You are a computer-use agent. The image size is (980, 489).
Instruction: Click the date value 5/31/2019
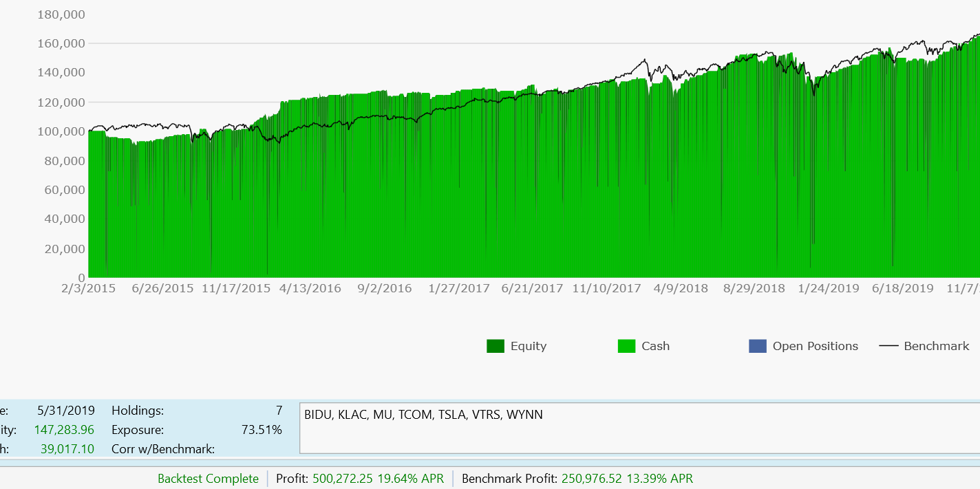click(66, 411)
